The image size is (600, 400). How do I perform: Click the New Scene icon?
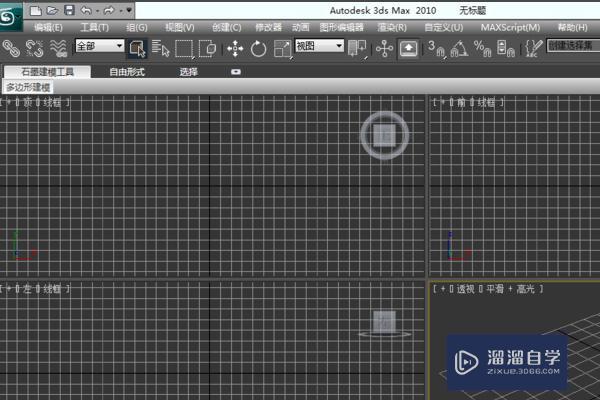tap(36, 11)
